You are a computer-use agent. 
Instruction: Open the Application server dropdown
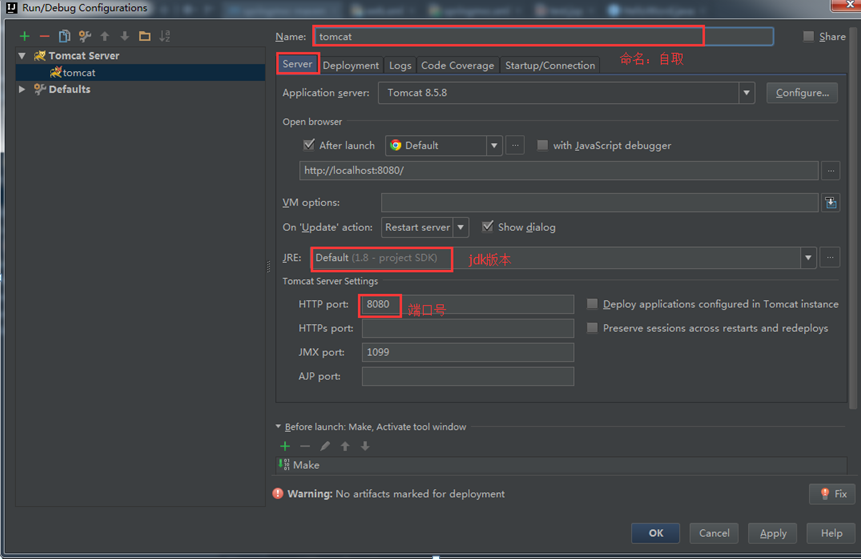click(x=746, y=93)
